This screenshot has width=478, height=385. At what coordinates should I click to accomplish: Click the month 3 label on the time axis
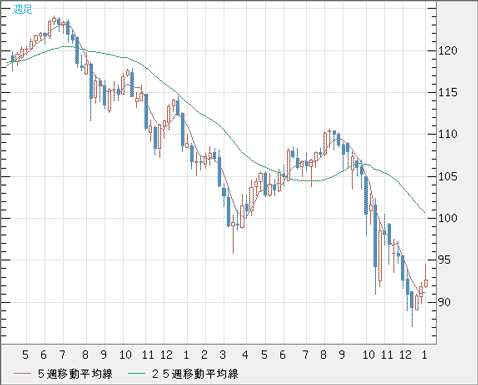click(x=223, y=355)
